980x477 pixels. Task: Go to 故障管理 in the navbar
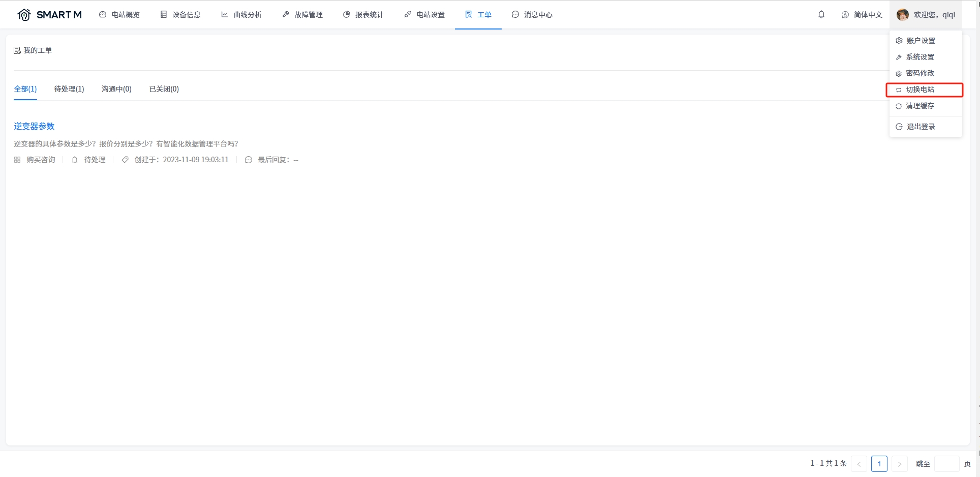302,15
